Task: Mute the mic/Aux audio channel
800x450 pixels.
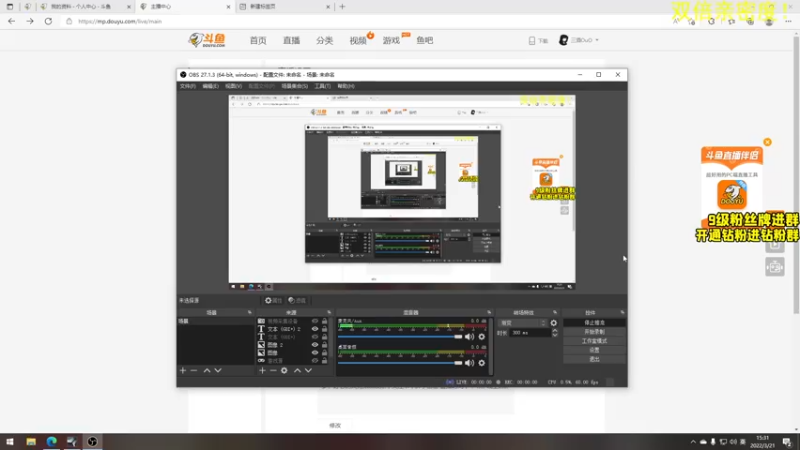Action: pos(469,337)
